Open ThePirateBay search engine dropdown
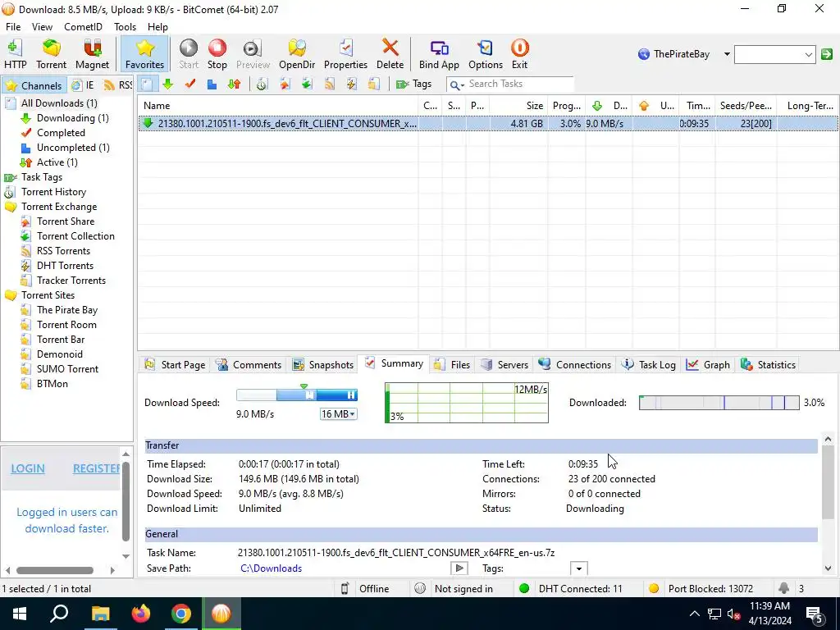840x630 pixels. click(727, 54)
